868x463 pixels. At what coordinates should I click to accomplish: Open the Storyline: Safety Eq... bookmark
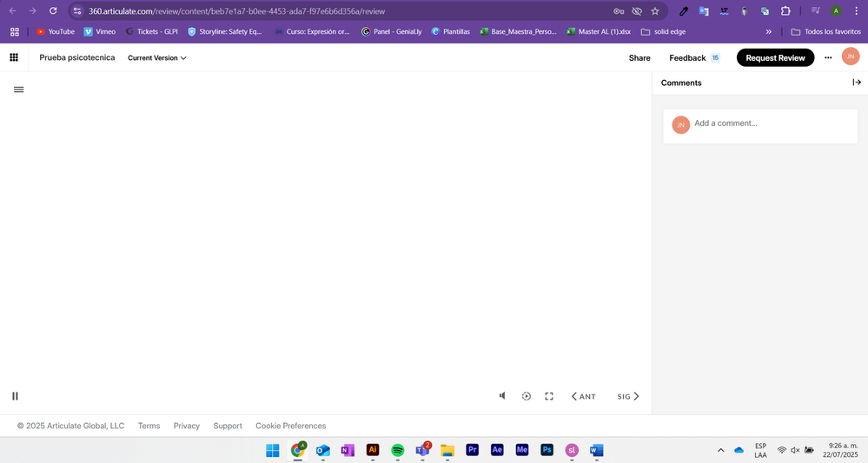pyautogui.click(x=225, y=32)
